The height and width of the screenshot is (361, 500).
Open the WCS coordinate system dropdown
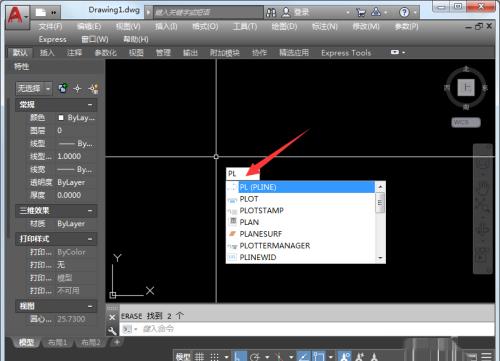pos(466,123)
